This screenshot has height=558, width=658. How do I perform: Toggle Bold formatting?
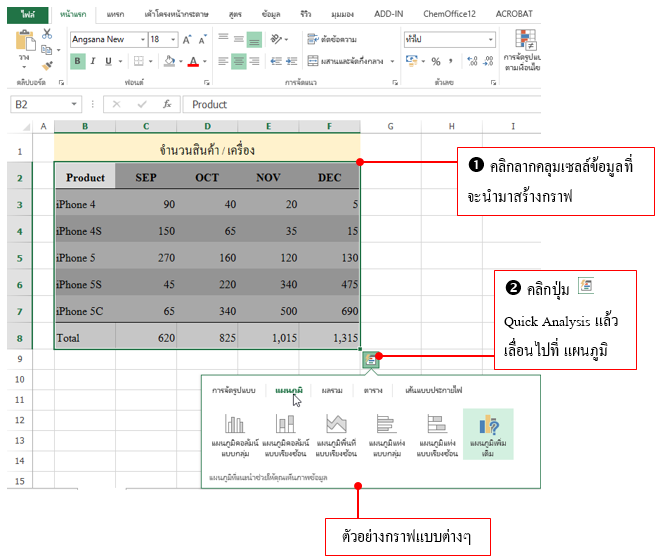click(78, 61)
